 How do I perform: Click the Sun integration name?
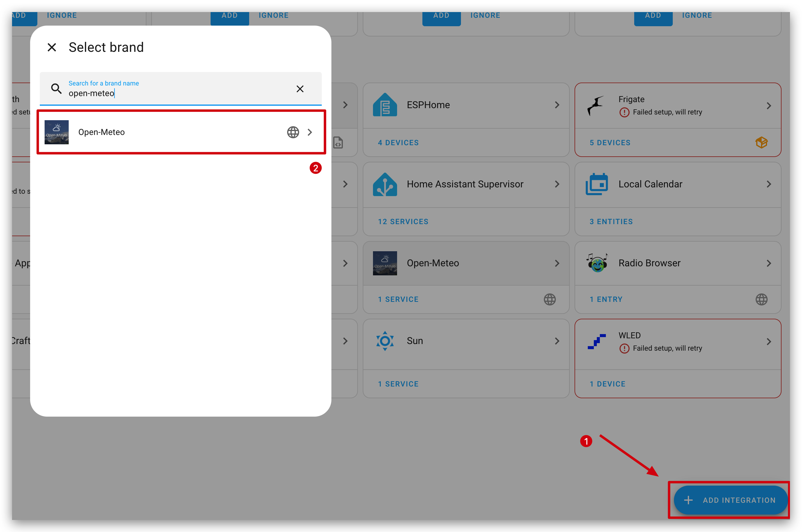pos(415,341)
